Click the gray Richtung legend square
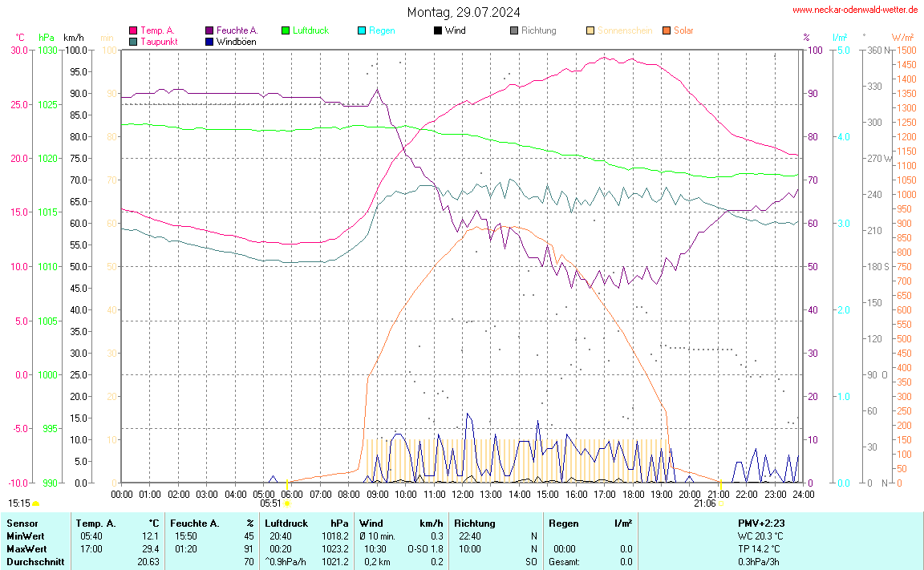This screenshot has height=570, width=924. coord(514,30)
